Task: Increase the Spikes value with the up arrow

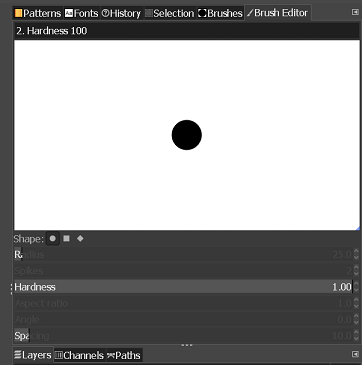Action: 356,267
